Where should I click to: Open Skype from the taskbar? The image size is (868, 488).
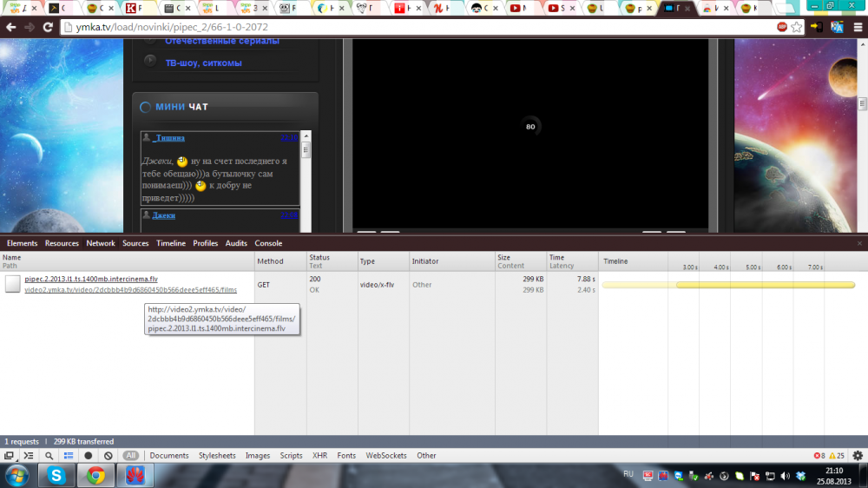pos(56,475)
